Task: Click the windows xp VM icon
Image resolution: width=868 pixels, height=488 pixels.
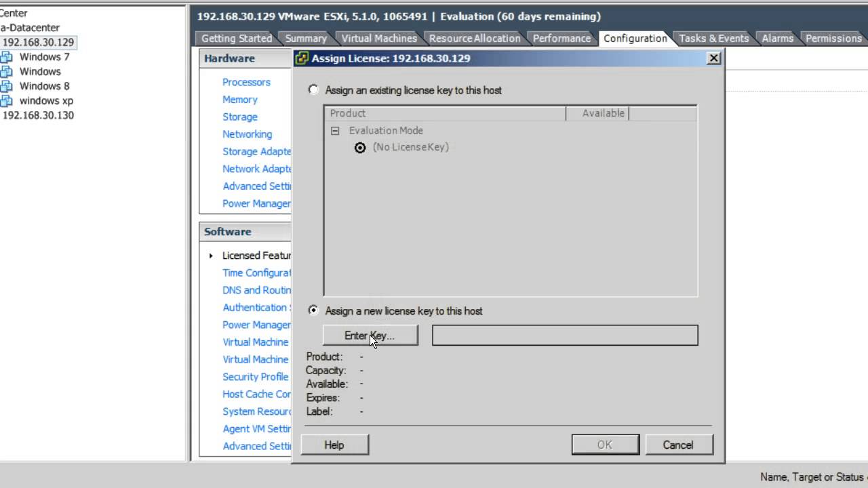Action: (x=6, y=101)
